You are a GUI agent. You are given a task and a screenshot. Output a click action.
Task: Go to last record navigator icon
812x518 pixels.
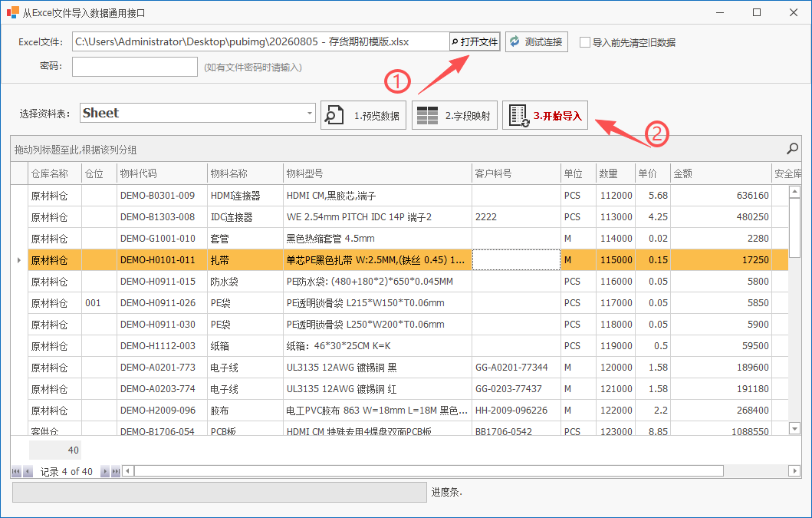(116, 471)
